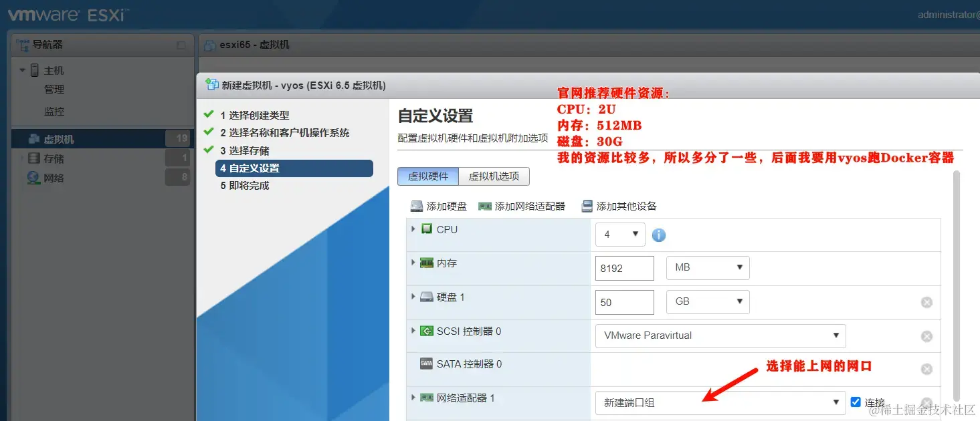Click the Networking globe icon in navigator
This screenshot has width=980, height=421.
coord(33,178)
